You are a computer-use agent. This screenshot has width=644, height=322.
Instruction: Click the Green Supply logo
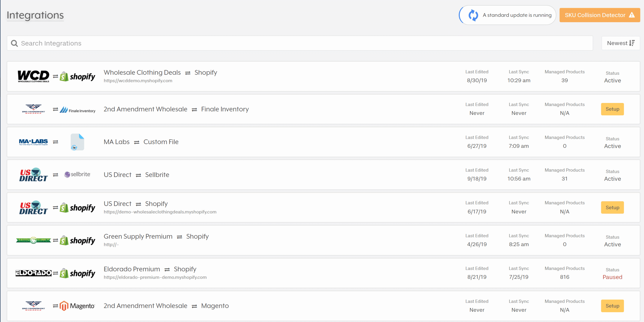coord(33,240)
